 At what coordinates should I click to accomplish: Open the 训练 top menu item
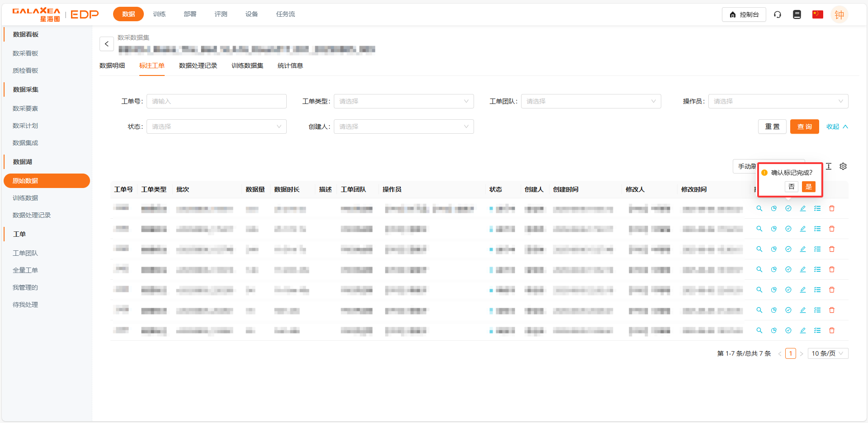pos(159,14)
